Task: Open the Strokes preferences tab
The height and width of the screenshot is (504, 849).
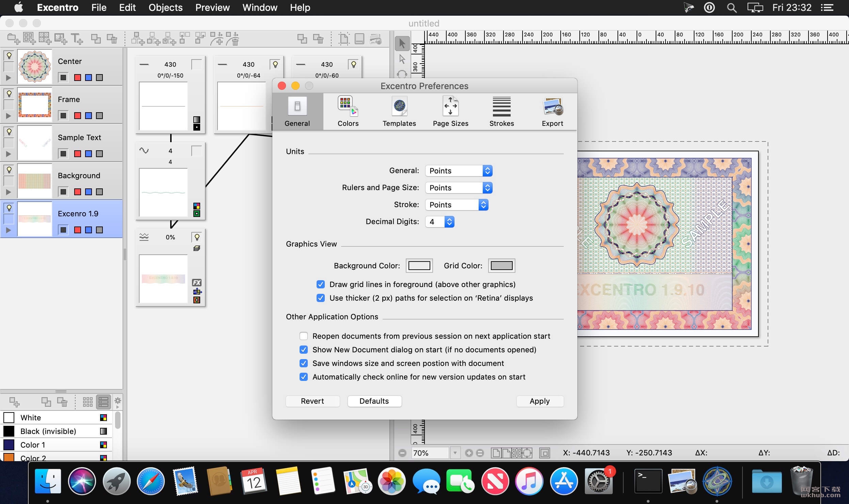Action: pyautogui.click(x=501, y=112)
